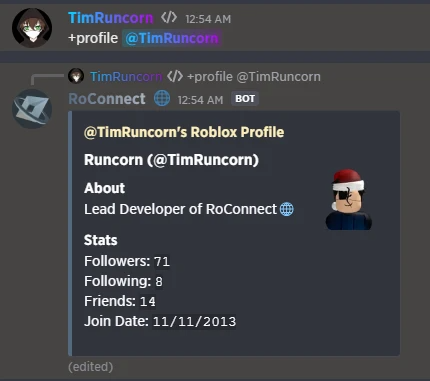Click the Followers count 71

(162, 261)
